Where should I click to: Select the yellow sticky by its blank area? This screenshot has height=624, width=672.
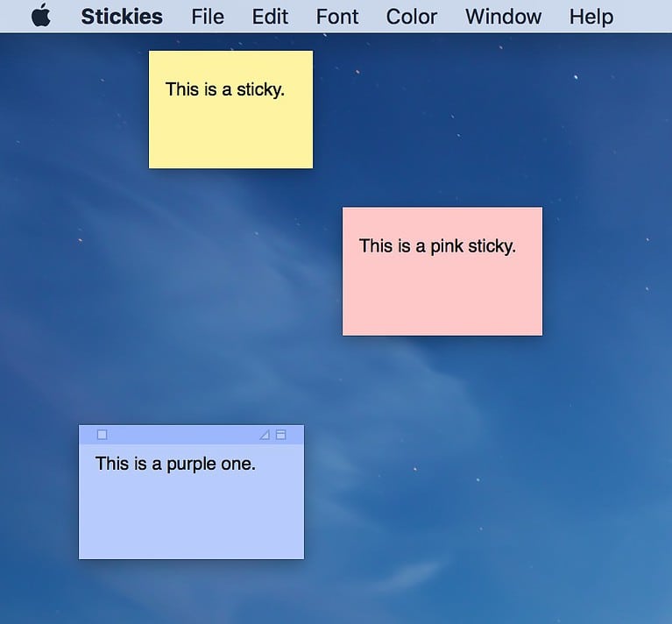(230, 136)
